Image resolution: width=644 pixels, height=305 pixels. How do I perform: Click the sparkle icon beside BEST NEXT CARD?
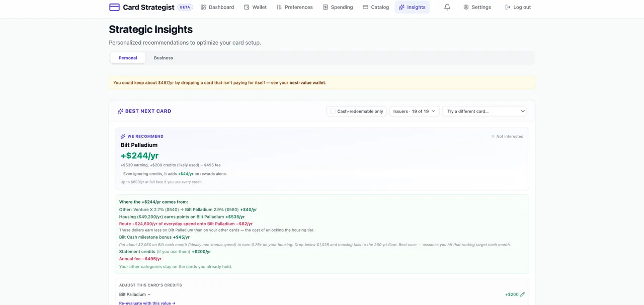(120, 111)
